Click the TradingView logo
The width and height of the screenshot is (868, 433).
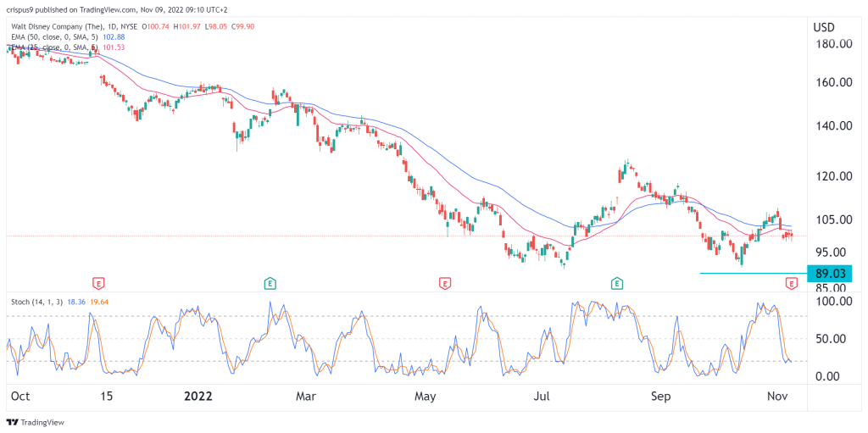pos(36,422)
